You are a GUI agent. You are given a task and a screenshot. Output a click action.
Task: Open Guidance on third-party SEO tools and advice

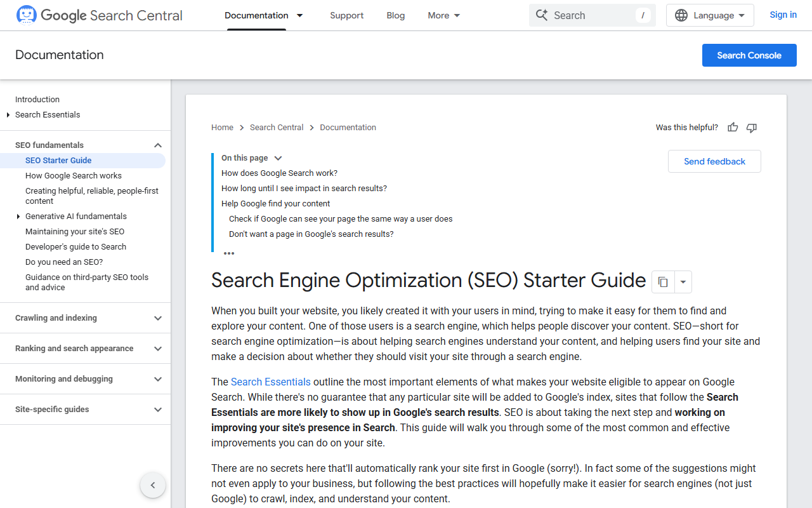pyautogui.click(x=87, y=283)
